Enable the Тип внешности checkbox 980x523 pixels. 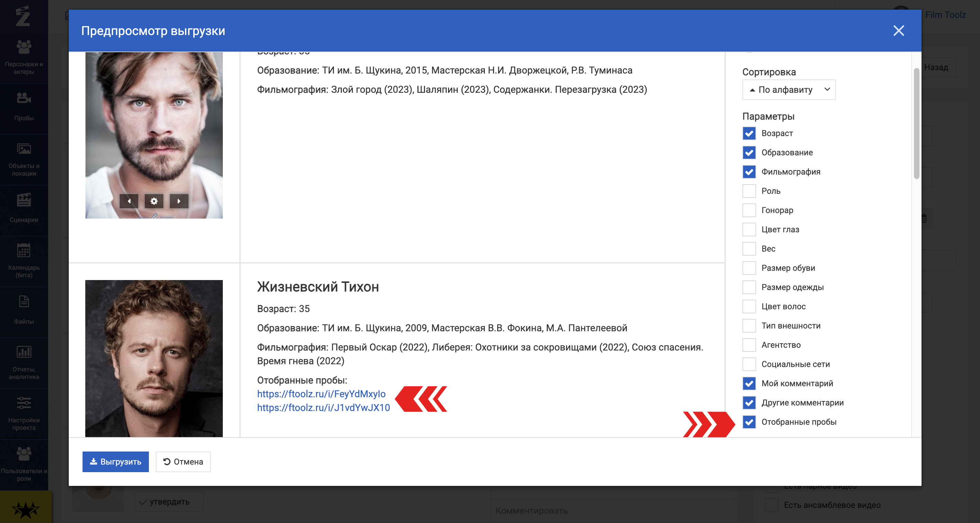click(x=749, y=326)
